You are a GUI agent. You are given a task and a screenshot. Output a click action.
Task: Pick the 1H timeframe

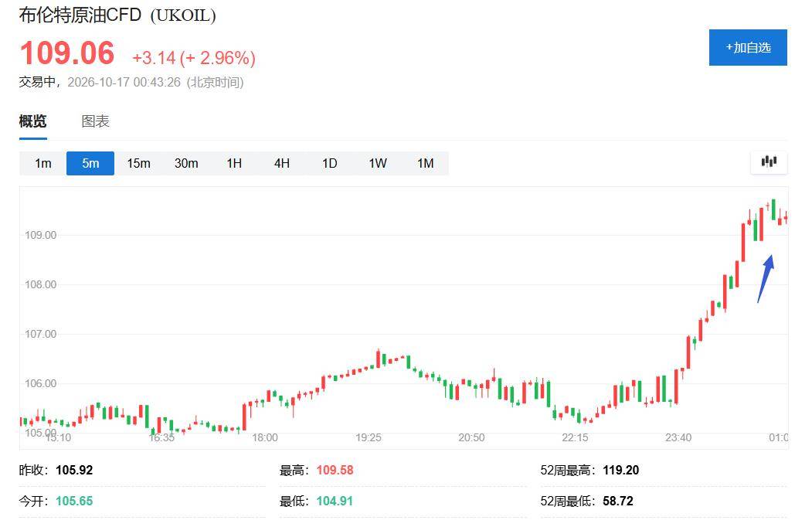pyautogui.click(x=234, y=163)
